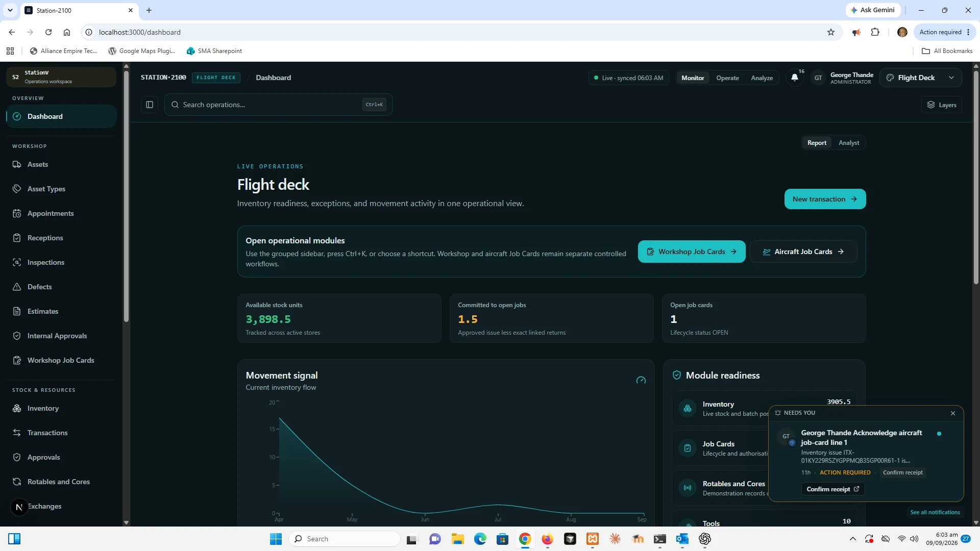The image size is (980, 551).
Task: Bookmark this page with the star icon
Action: click(x=831, y=32)
